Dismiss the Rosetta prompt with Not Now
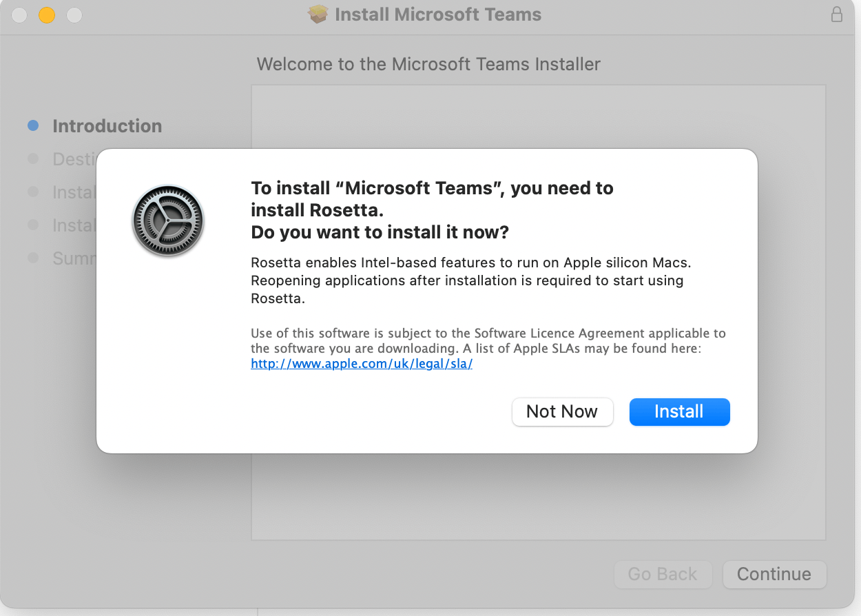861x616 pixels. pyautogui.click(x=562, y=411)
